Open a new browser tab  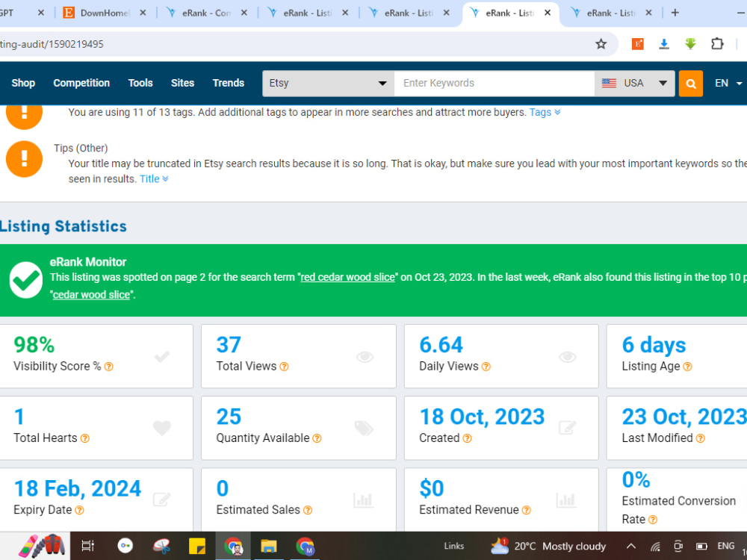pos(675,13)
